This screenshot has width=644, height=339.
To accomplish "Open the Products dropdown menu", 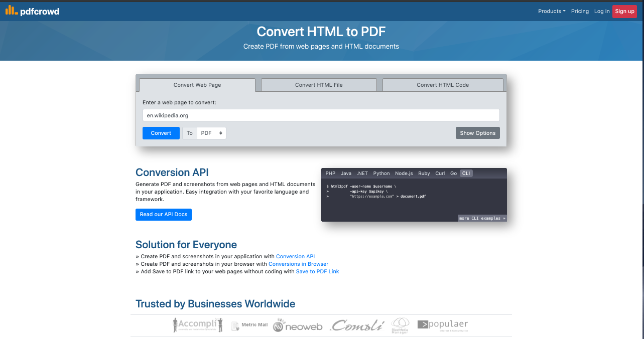I will 552,11.
